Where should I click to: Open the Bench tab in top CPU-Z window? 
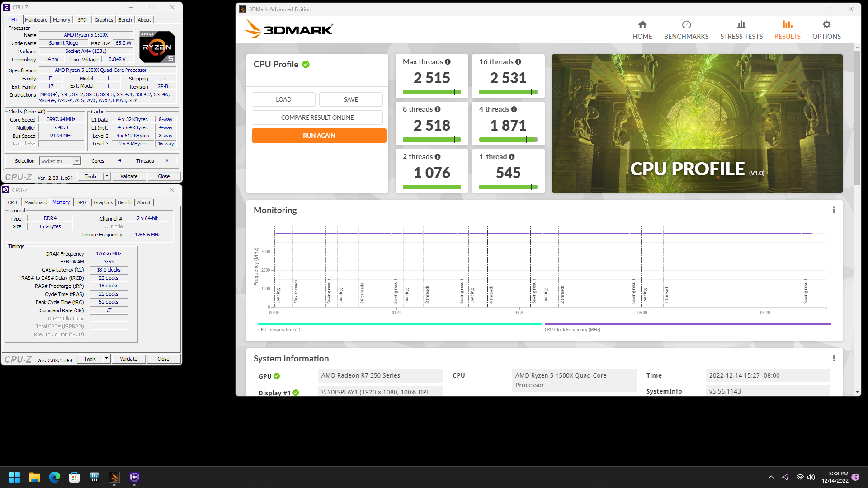(x=125, y=20)
